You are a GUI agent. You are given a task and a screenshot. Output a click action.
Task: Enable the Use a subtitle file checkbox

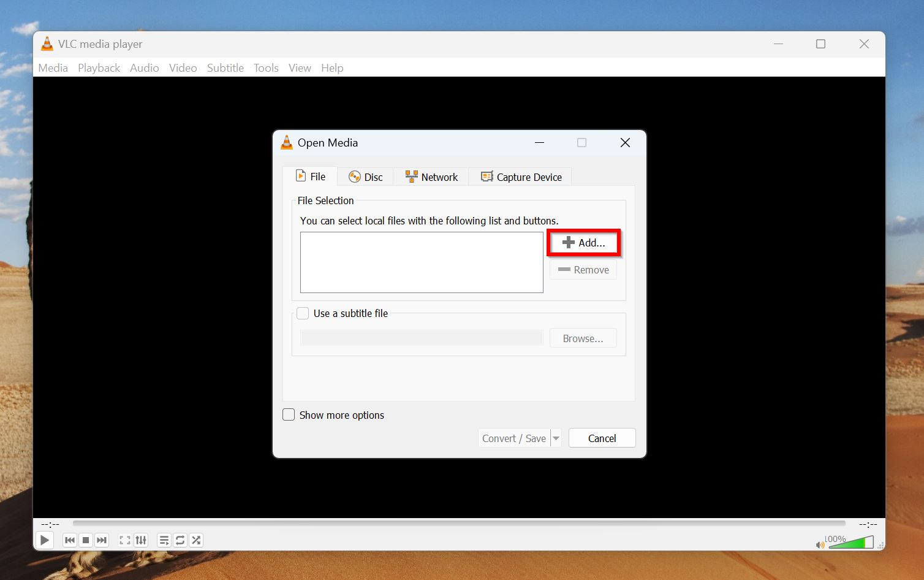point(303,313)
